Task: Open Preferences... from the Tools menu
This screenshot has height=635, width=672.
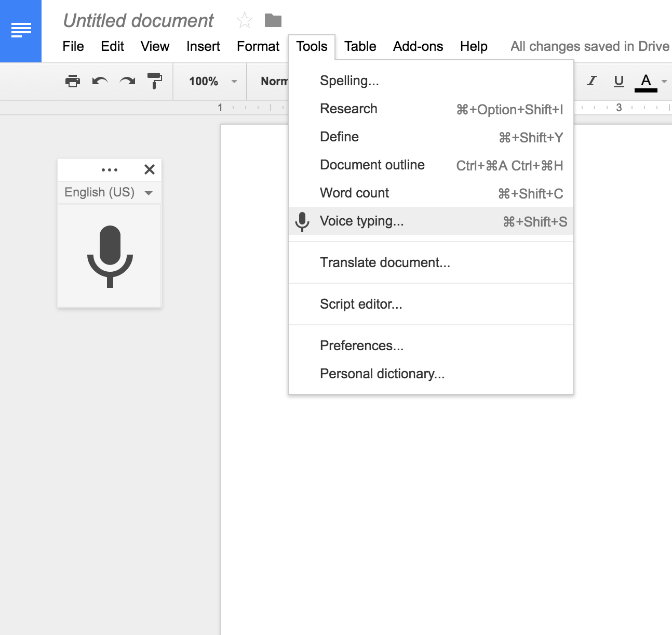Action: 431,346
